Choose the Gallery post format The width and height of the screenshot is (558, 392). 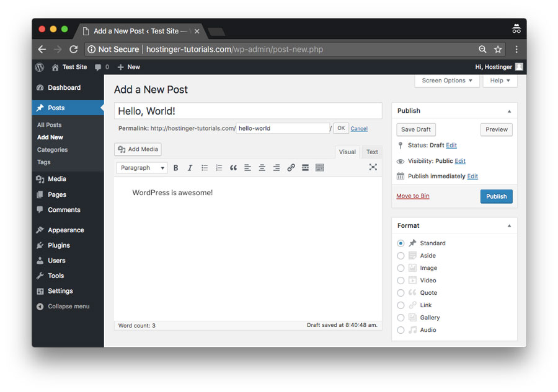click(401, 318)
